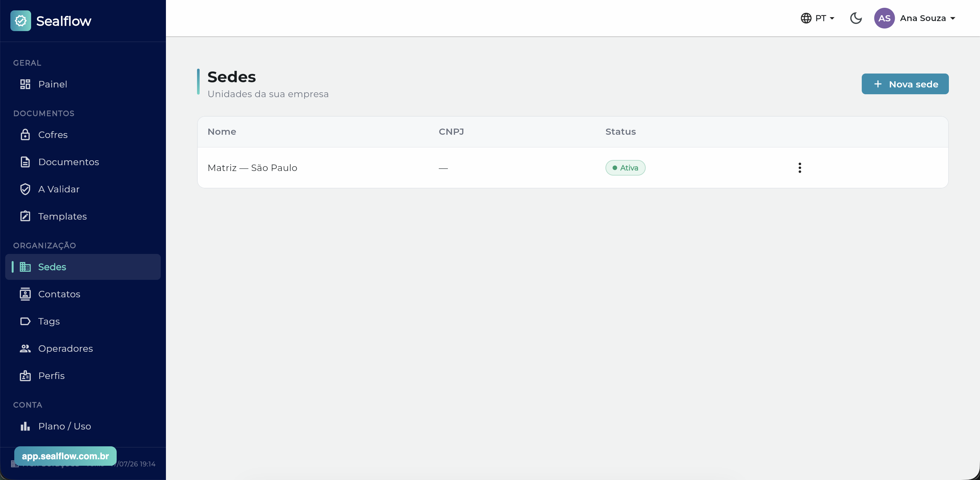980x480 pixels.
Task: Click the Nova sede button
Action: [905, 84]
